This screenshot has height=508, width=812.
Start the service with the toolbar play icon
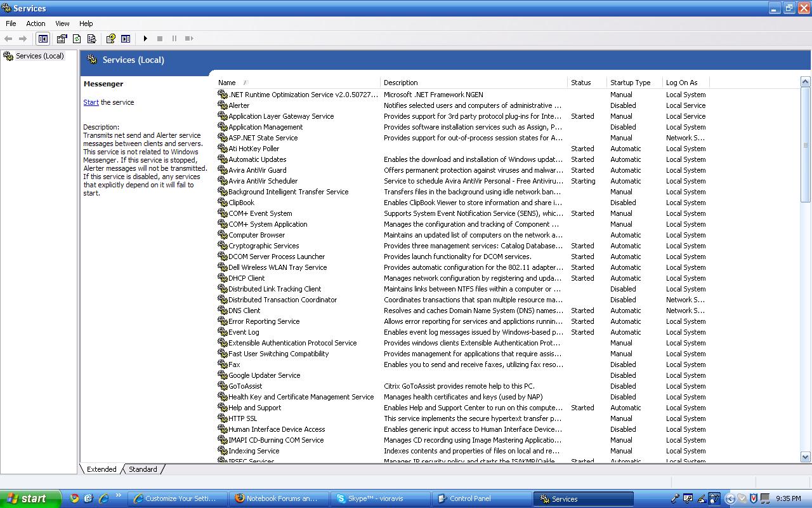[145, 39]
